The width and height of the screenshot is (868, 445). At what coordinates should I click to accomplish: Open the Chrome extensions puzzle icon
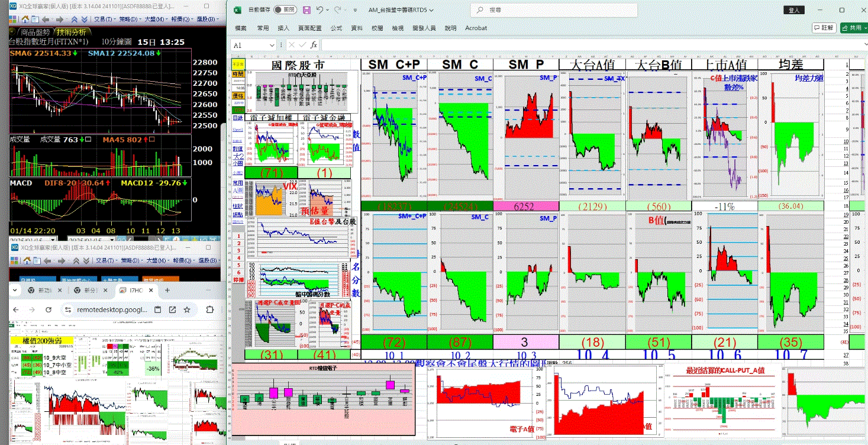210,309
